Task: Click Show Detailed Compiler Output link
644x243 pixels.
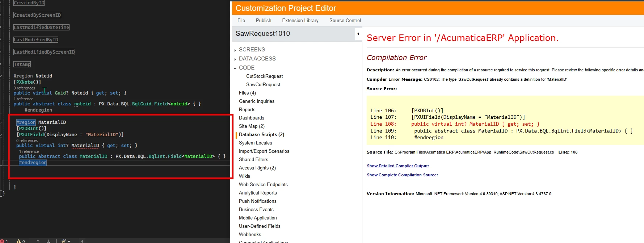Action: coord(398,166)
